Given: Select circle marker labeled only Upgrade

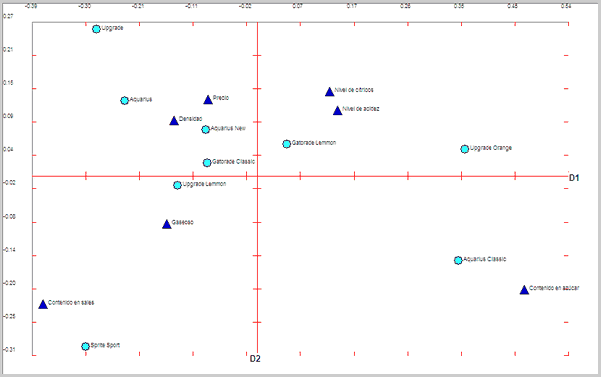Looking at the screenshot, I should 97,29.
